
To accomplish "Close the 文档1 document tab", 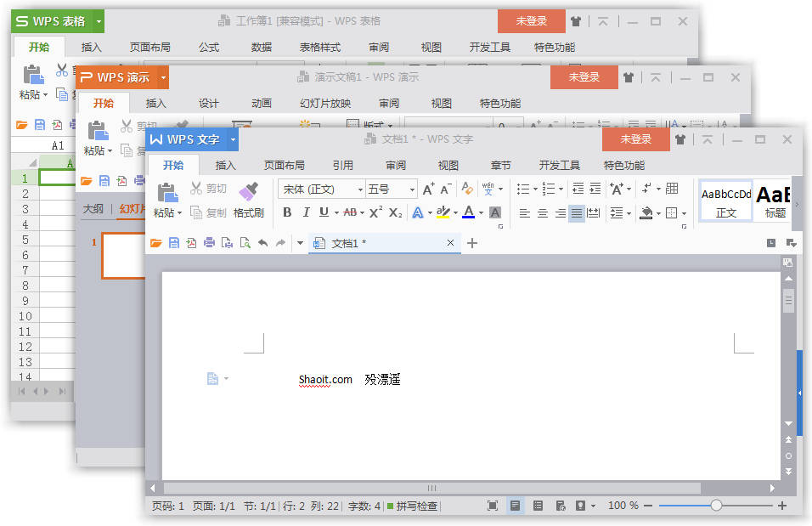I will 450,243.
